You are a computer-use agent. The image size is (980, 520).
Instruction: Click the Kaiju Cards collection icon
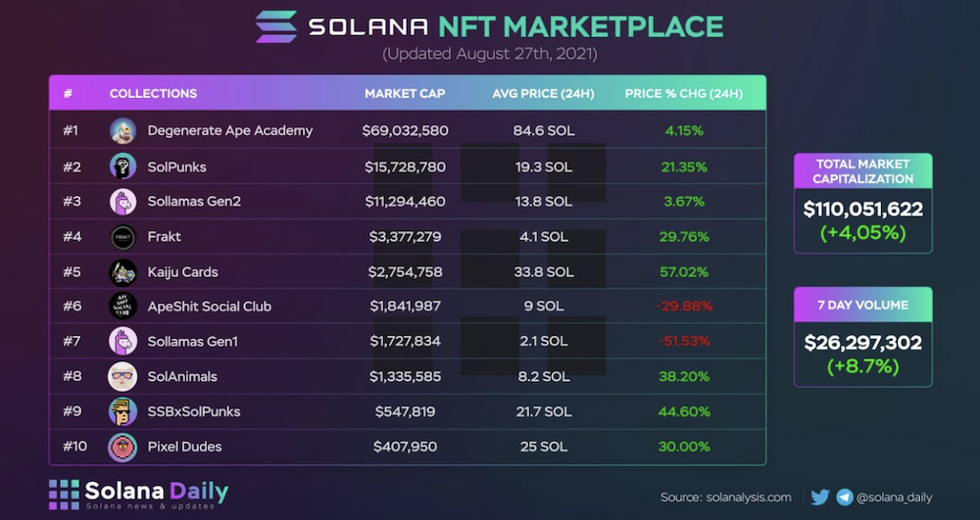(x=122, y=272)
